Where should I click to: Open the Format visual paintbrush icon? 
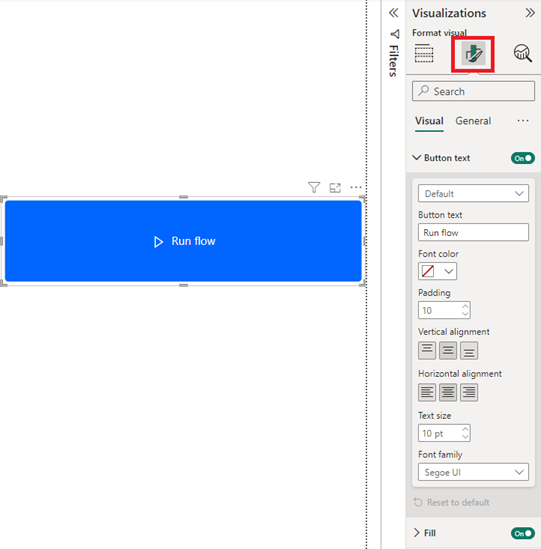click(x=473, y=54)
